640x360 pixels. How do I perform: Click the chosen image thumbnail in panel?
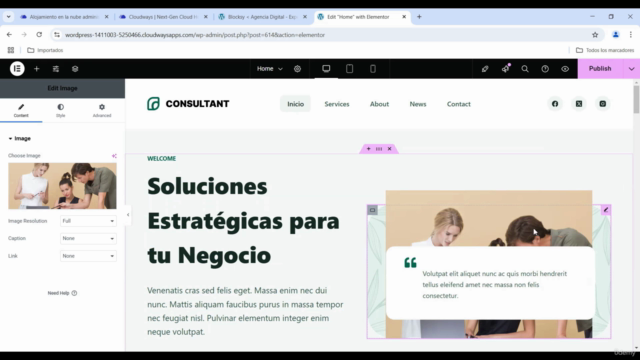coord(62,186)
